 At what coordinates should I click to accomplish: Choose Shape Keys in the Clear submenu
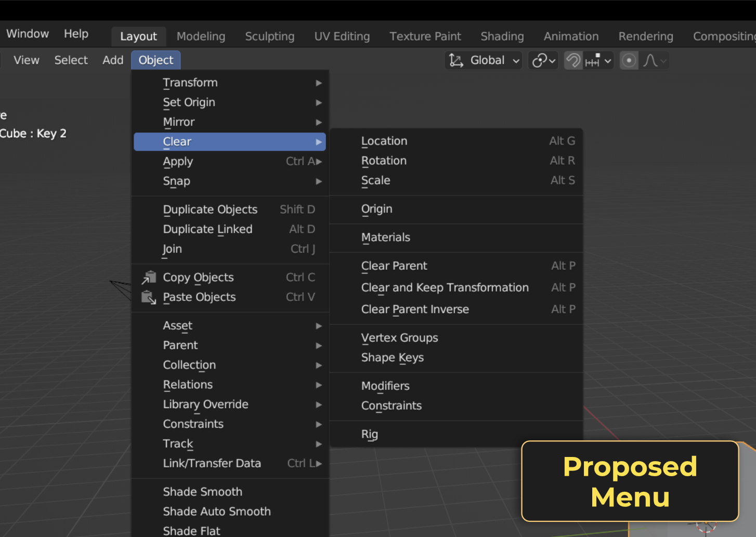click(x=457, y=358)
